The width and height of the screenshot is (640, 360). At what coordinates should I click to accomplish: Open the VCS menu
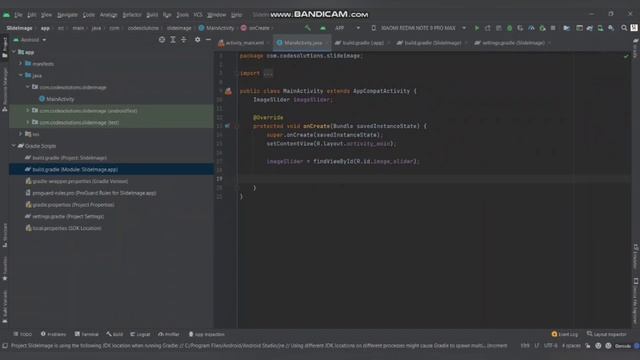tap(198, 15)
